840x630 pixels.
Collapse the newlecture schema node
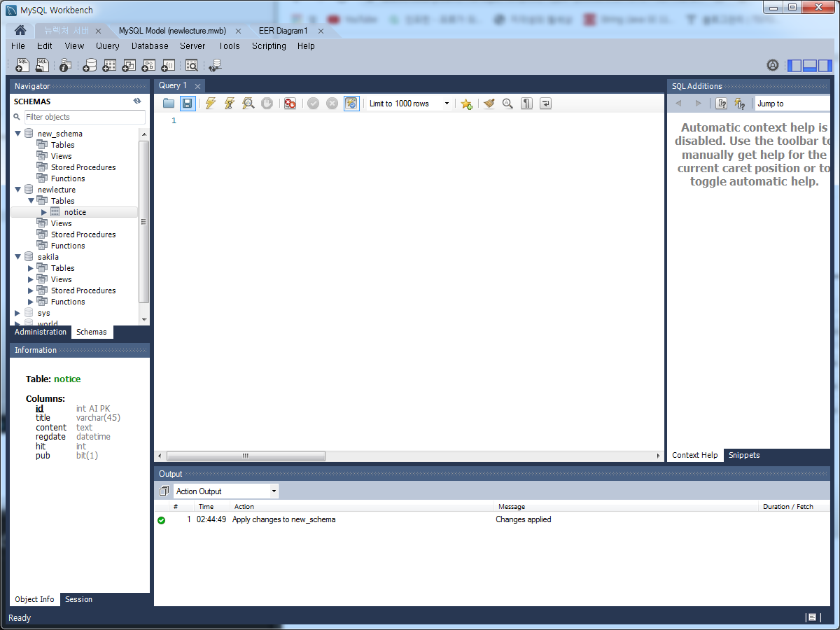(18, 189)
